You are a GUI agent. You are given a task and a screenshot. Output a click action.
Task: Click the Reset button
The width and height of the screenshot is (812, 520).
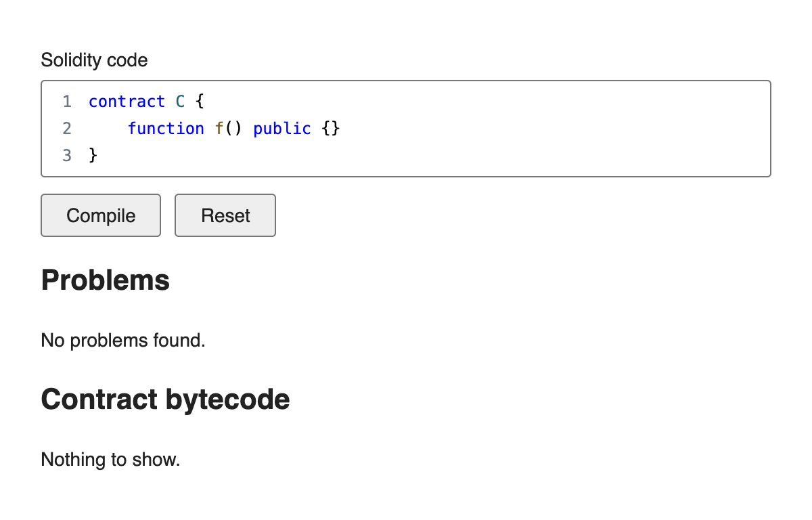coord(225,215)
